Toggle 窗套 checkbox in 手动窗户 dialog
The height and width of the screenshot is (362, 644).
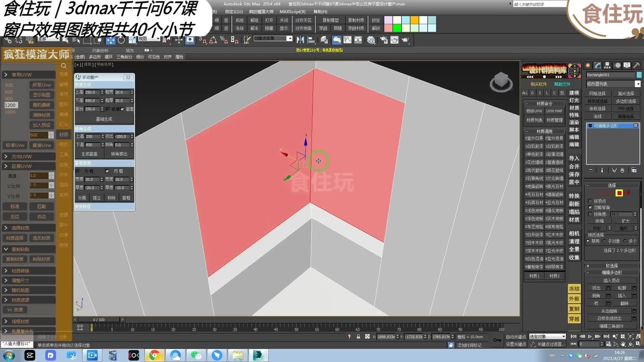[122, 109]
